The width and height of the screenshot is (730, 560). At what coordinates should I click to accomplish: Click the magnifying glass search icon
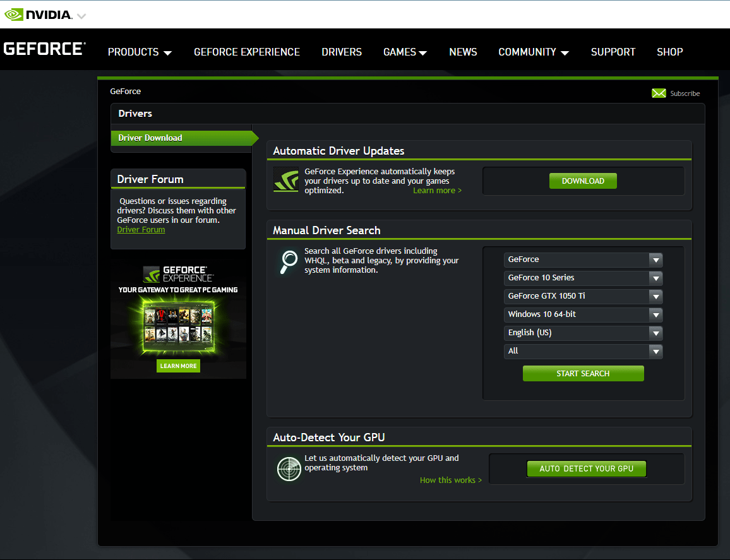pos(288,262)
